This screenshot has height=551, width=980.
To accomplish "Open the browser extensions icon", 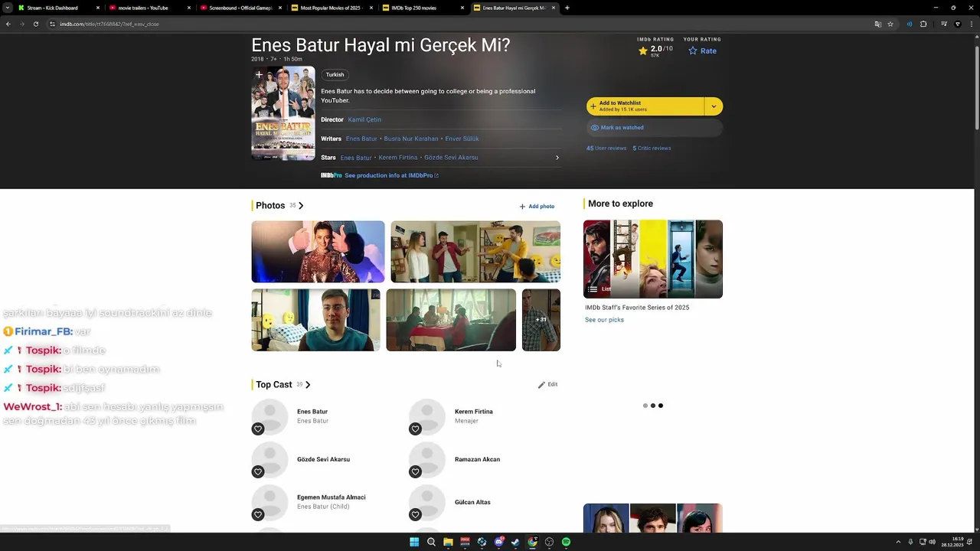I will (x=923, y=24).
